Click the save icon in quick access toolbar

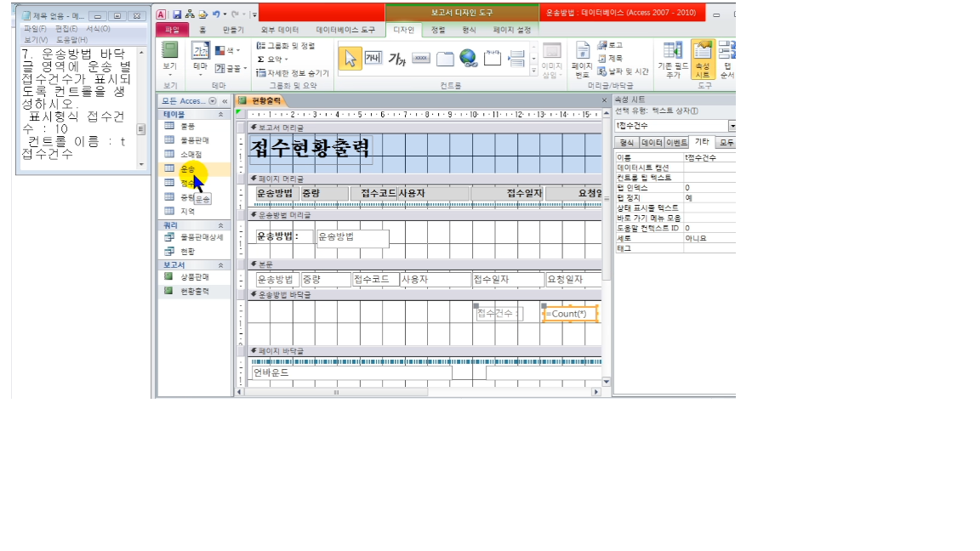point(176,14)
